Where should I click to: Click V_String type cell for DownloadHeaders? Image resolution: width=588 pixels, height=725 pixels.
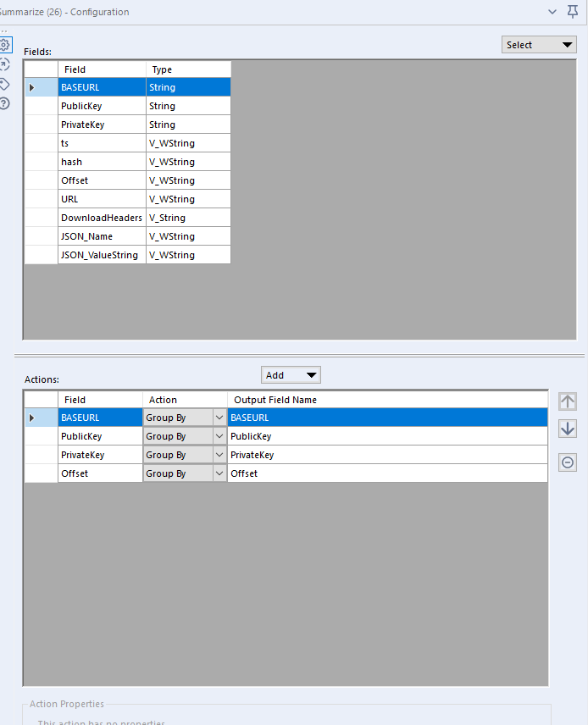(x=188, y=218)
